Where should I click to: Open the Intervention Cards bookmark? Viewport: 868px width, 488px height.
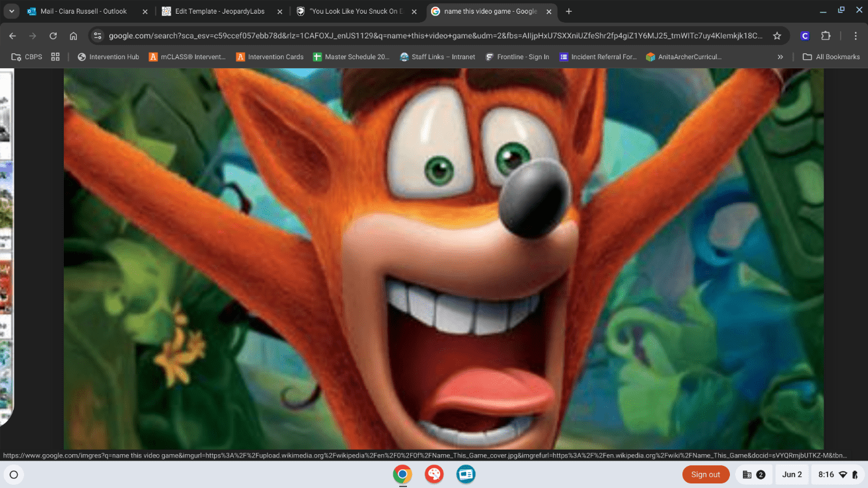(x=270, y=57)
